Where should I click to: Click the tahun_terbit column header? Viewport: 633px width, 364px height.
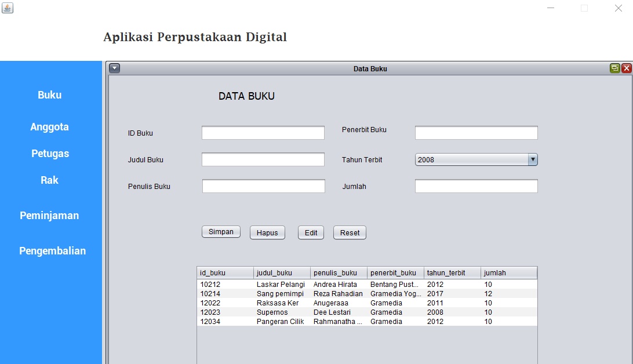point(452,273)
